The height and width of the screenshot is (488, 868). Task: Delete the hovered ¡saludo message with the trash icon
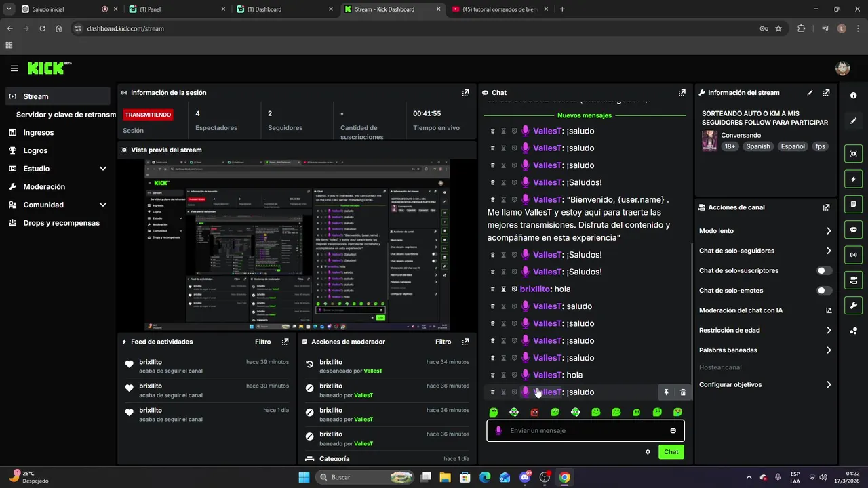tap(683, 392)
